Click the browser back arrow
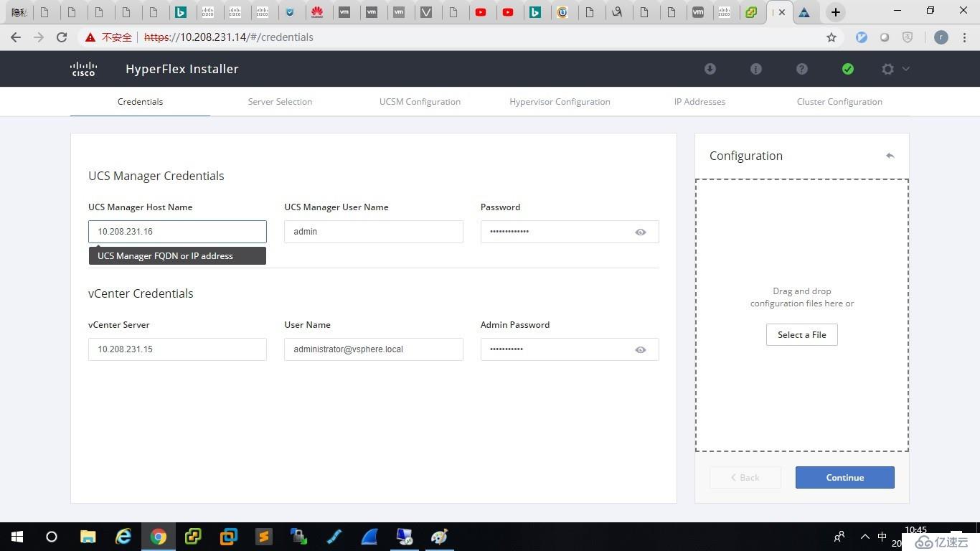This screenshot has height=551, width=980. [x=16, y=37]
